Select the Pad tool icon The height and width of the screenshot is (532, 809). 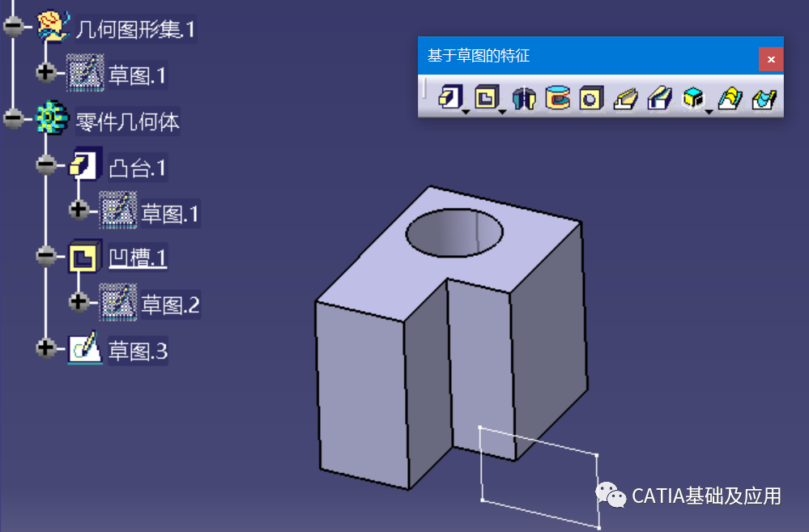tap(450, 97)
